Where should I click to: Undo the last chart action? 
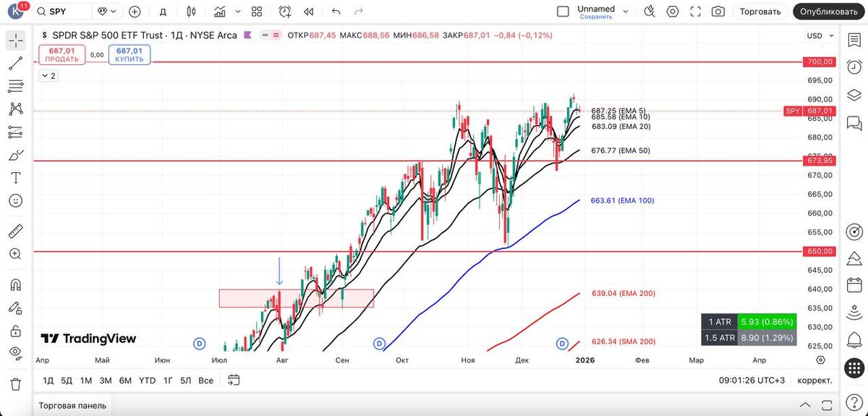(x=336, y=12)
